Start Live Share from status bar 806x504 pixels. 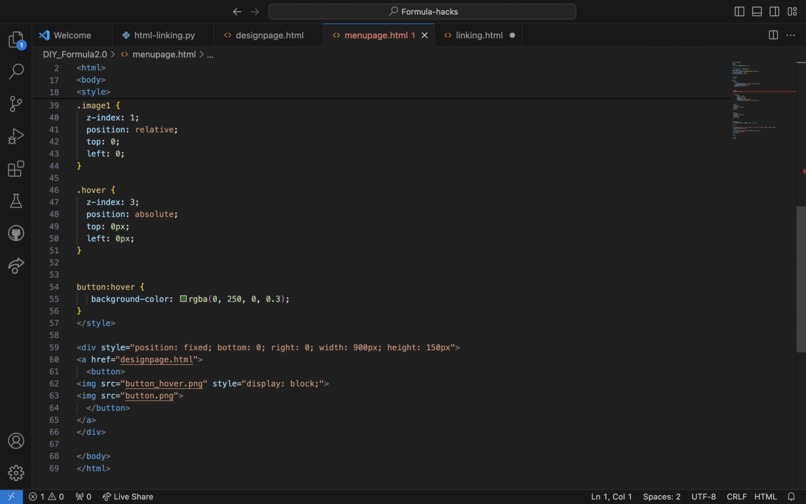(x=127, y=496)
